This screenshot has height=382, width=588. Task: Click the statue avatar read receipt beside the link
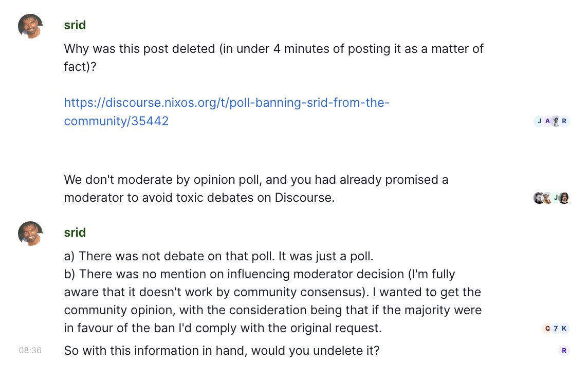tap(556, 121)
